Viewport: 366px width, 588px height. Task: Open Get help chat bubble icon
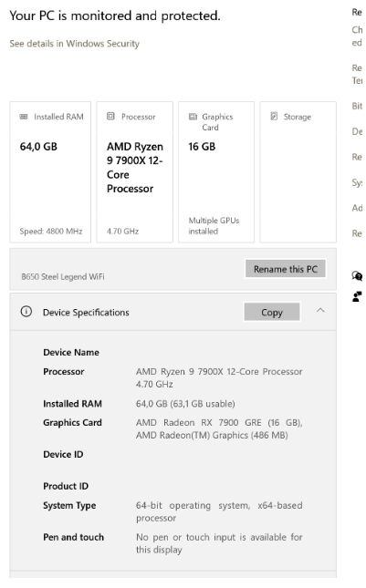click(357, 276)
